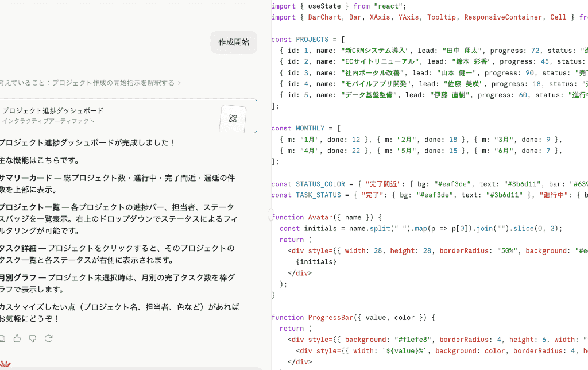Click the bold heading サマリーカード
This screenshot has width=588, height=370.
point(26,178)
